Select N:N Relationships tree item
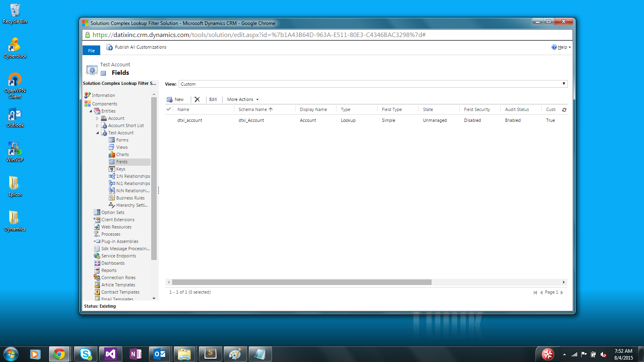The width and height of the screenshot is (644, 362). coord(133,191)
